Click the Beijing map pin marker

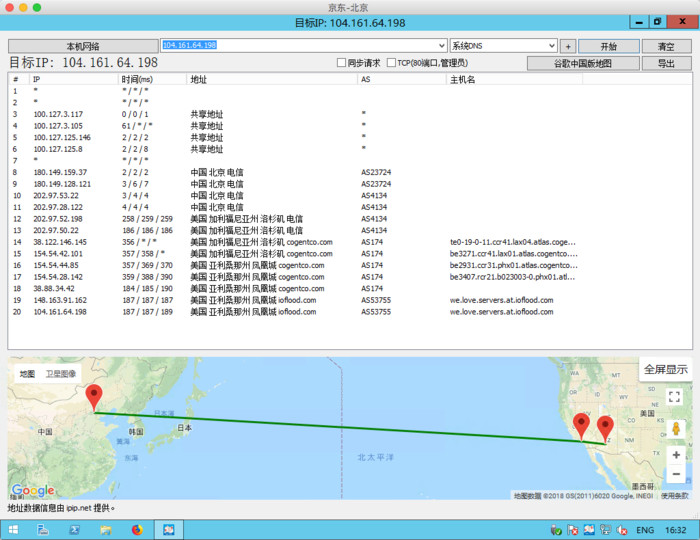click(x=94, y=397)
